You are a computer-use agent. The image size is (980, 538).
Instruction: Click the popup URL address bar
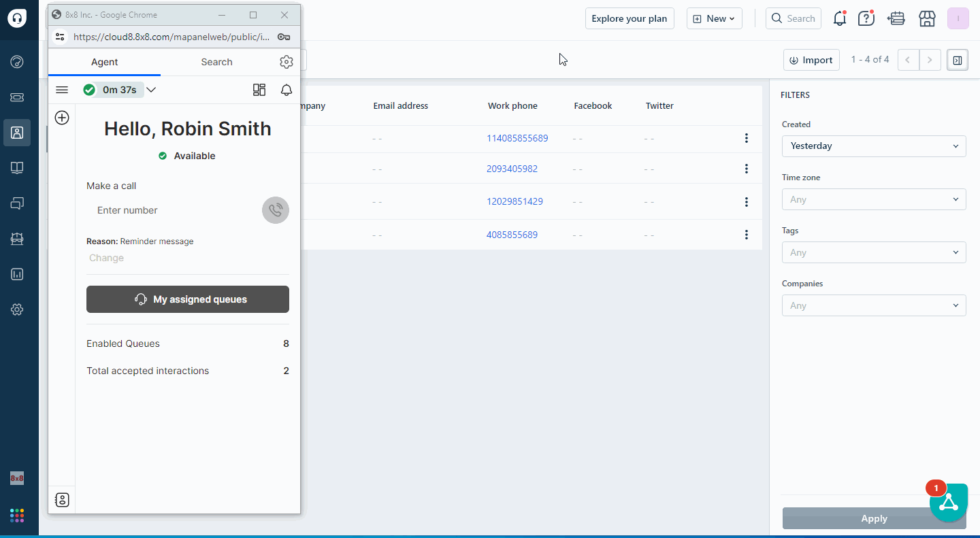[171, 37]
